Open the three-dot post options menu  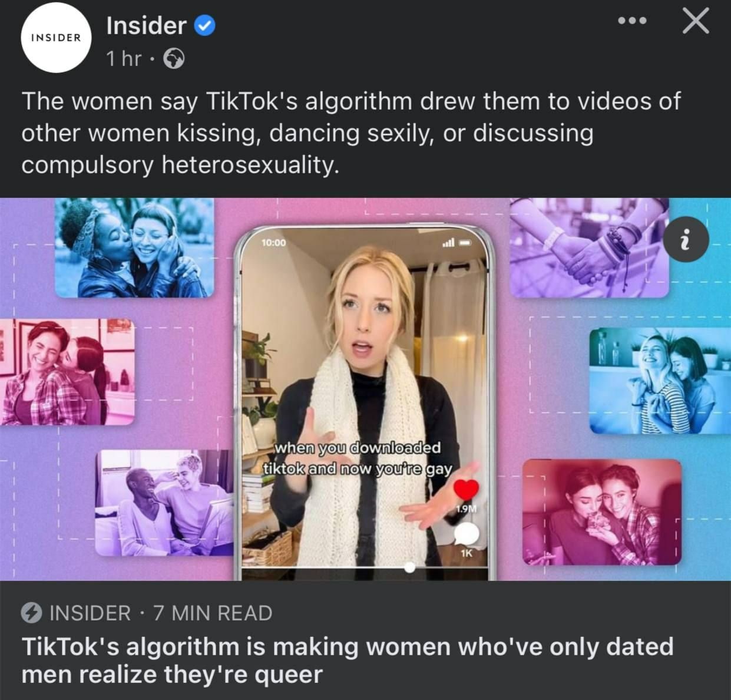click(632, 21)
